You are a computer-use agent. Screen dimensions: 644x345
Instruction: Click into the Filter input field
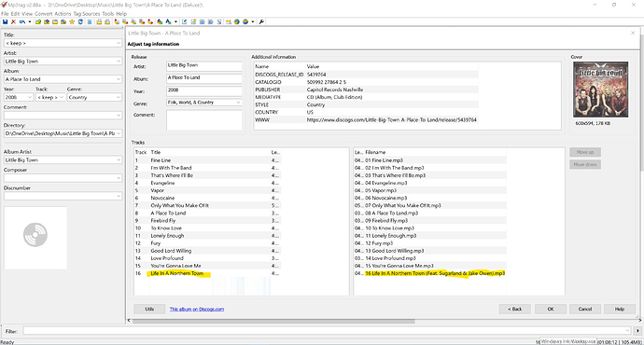coord(327,331)
